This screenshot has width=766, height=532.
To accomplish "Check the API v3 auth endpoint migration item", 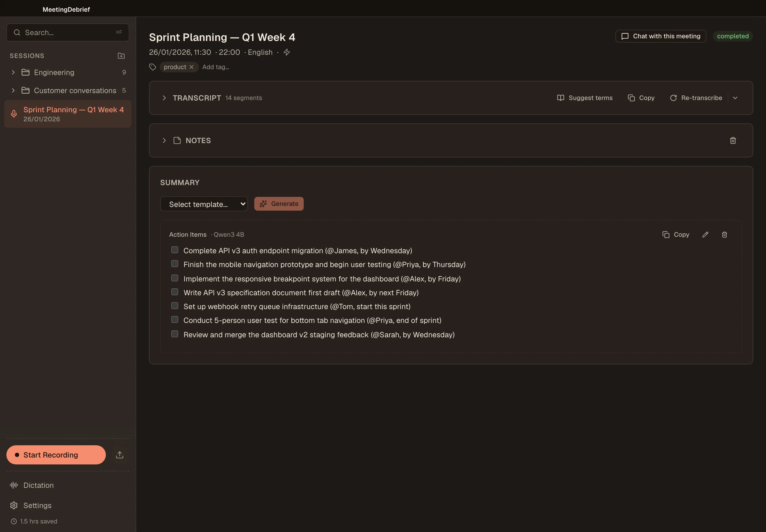I will pyautogui.click(x=175, y=250).
